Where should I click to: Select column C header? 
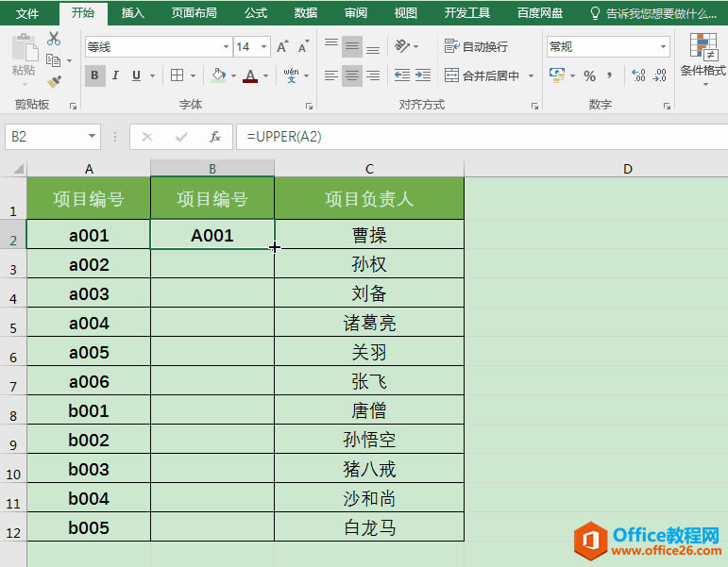pyautogui.click(x=369, y=169)
